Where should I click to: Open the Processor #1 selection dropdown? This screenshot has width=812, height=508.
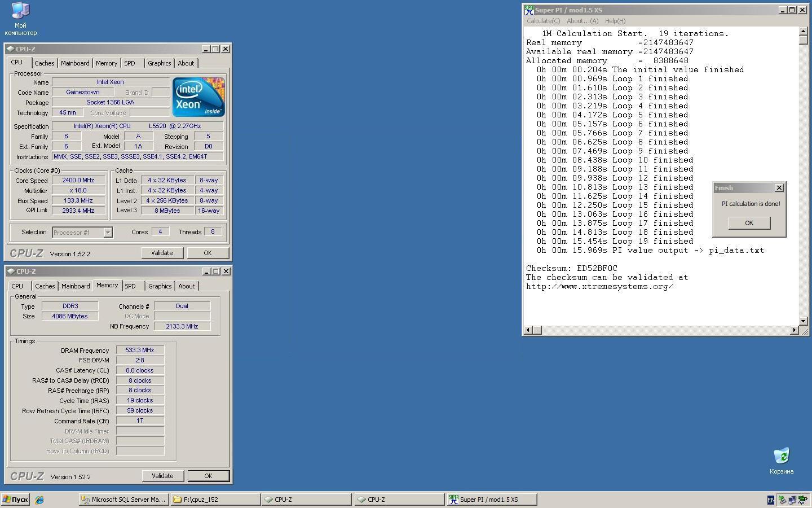(108, 233)
